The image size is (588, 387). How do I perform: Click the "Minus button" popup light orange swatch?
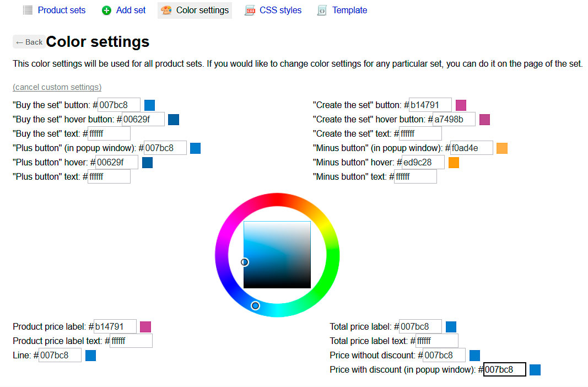(502, 148)
